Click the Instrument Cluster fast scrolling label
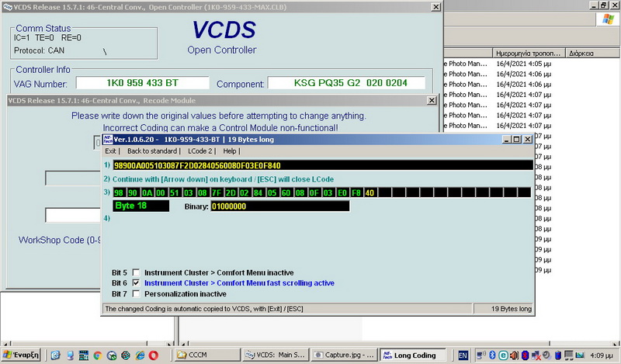The height and width of the screenshot is (364, 621). (239, 283)
